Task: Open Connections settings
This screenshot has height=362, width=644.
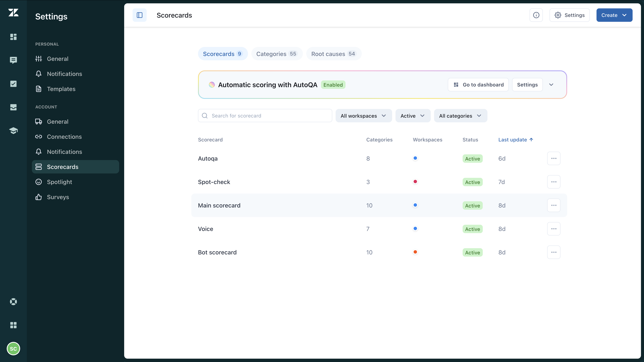Action: coord(75,137)
